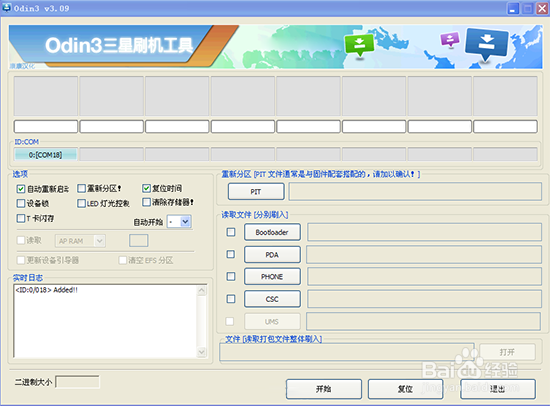
Task: Open the Auto Start (自动开始) dropdown
Action: [x=186, y=222]
